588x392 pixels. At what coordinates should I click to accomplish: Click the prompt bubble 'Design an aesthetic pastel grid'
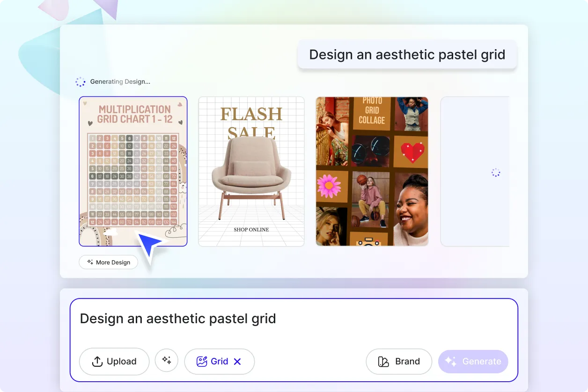pos(407,55)
